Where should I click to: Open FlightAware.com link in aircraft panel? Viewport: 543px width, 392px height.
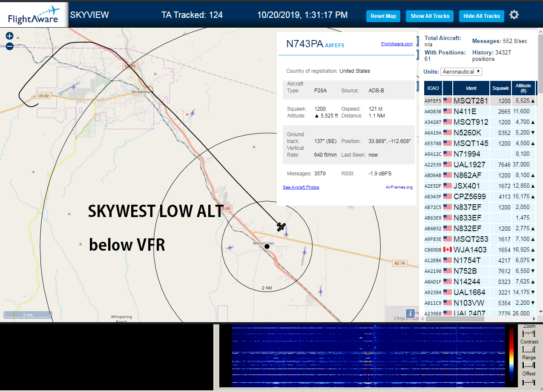click(396, 44)
